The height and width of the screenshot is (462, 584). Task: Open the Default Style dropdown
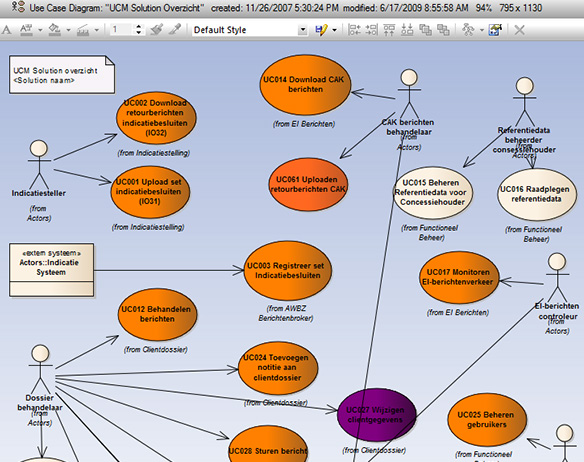point(250,30)
